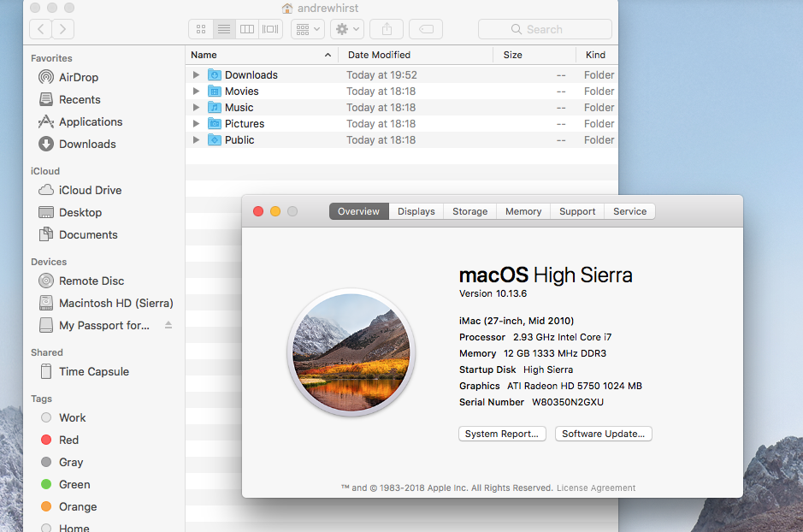Expand the Music folder disclosure triangle
This screenshot has width=803, height=532.
point(196,108)
